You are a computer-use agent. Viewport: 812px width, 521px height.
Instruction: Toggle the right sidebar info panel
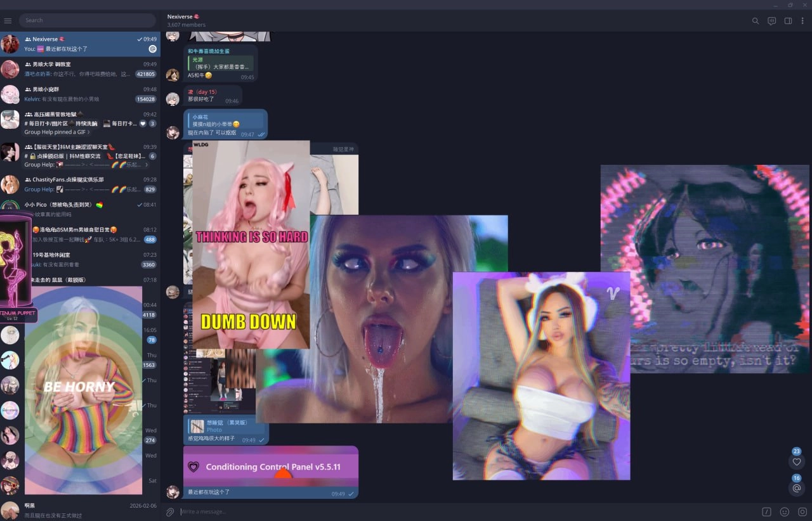tap(788, 21)
